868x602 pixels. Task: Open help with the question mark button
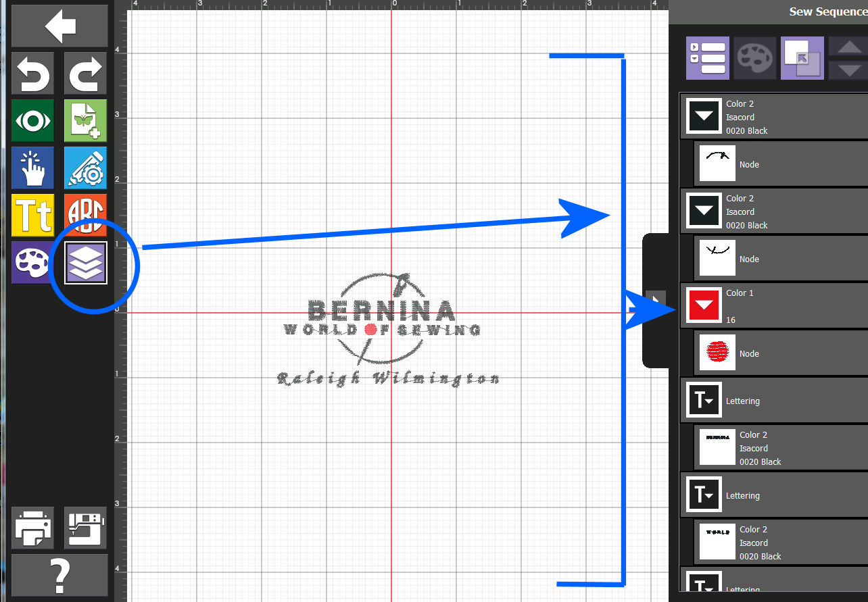(59, 575)
